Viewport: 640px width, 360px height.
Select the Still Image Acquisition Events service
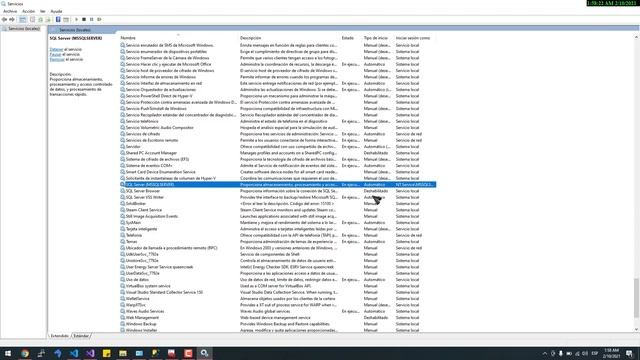click(x=278, y=216)
